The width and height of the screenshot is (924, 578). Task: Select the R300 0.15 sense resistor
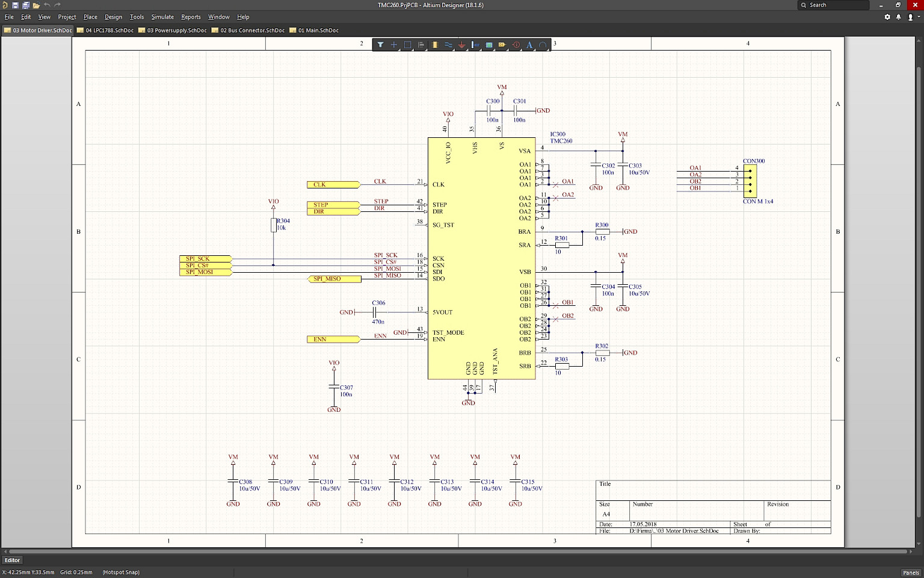pos(602,232)
